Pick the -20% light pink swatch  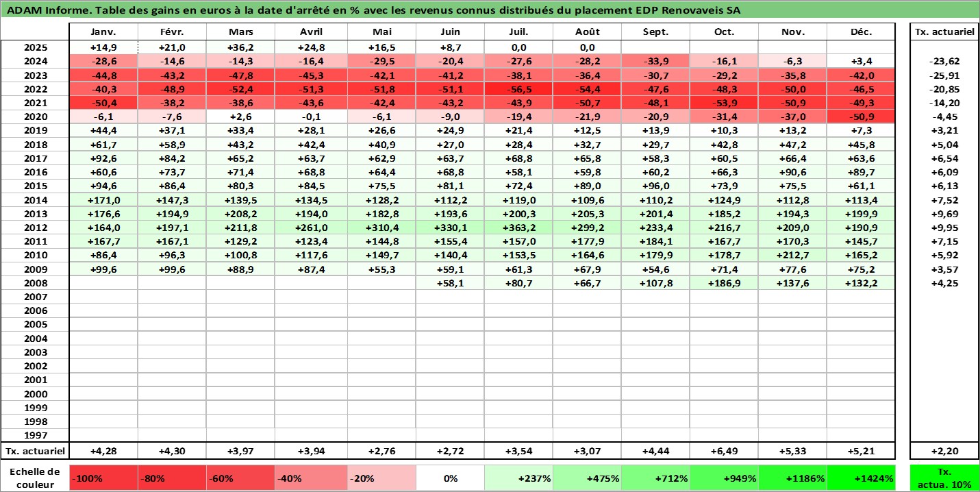[381, 478]
